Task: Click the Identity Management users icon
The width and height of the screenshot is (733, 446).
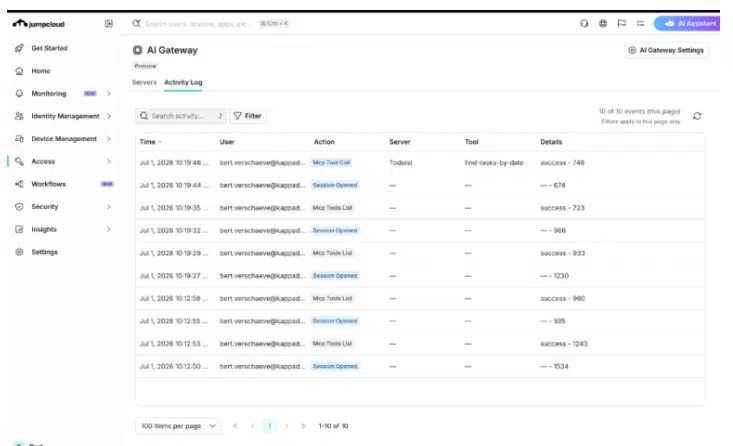Action: pyautogui.click(x=19, y=116)
